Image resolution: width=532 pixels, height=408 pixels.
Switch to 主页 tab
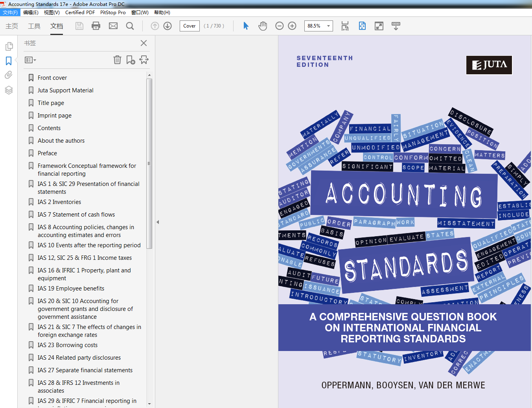click(x=12, y=26)
